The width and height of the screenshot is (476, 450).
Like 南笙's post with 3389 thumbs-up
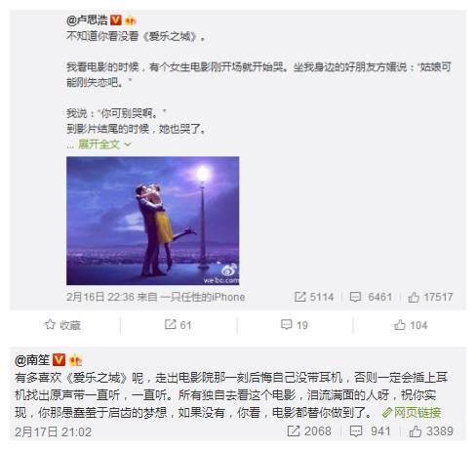pyautogui.click(x=416, y=431)
